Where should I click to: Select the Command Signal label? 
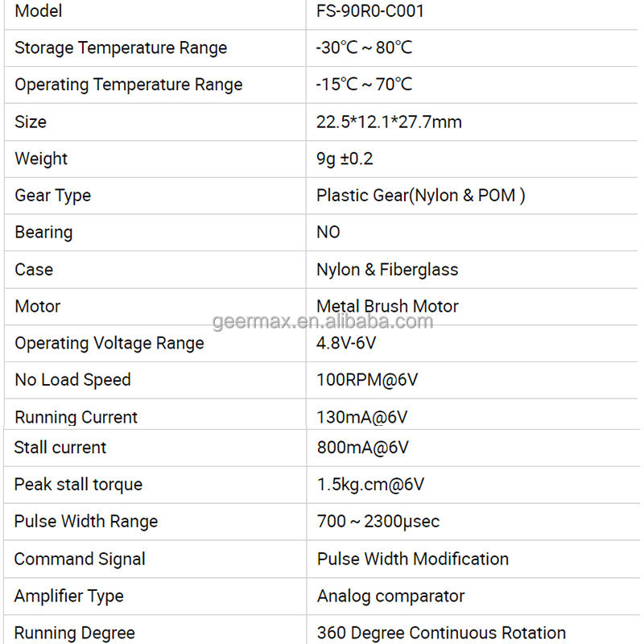tap(80, 559)
